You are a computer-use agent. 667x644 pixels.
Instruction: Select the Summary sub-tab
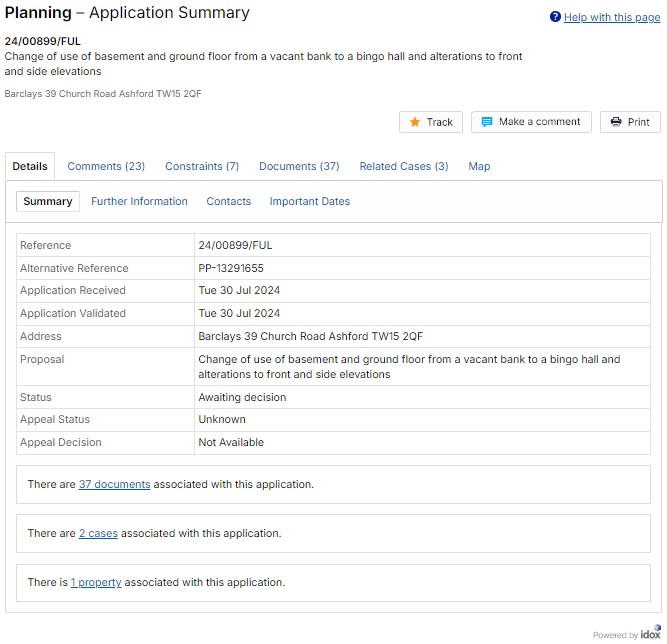coord(48,201)
